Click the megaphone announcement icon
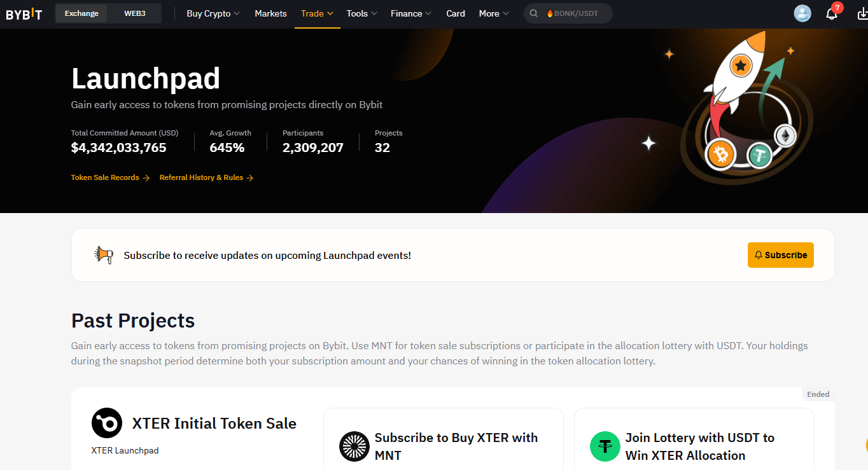 [x=104, y=255]
